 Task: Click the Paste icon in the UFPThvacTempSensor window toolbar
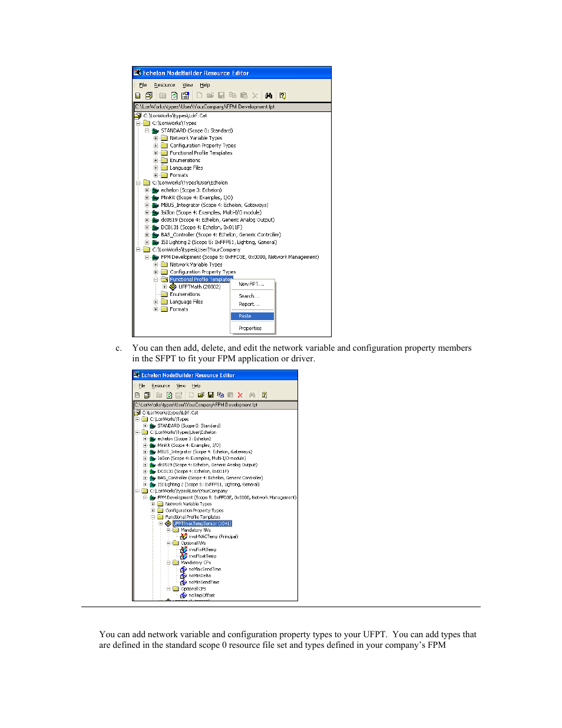click(x=230, y=395)
